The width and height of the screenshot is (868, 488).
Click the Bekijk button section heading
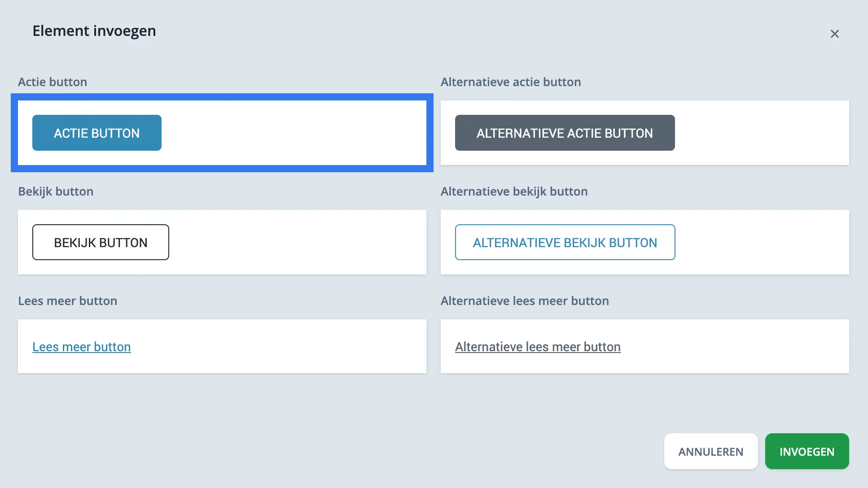[x=56, y=191]
